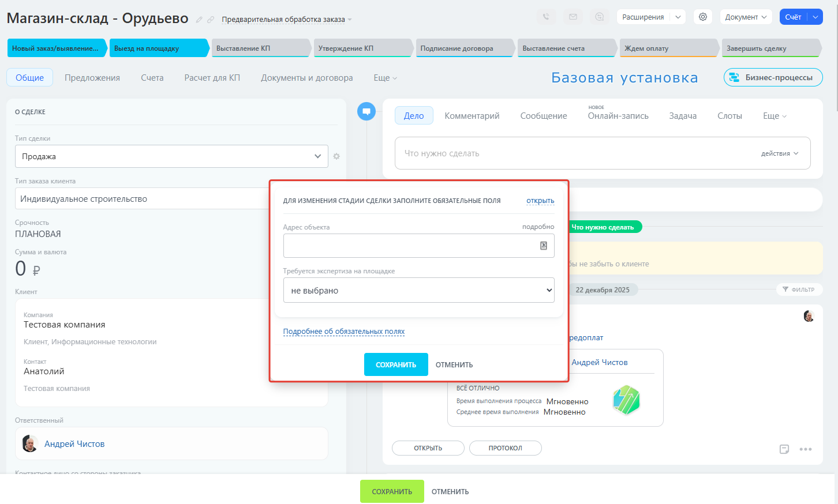
Task: Click the ОТКРЫТЬ button on the timeline card
Action: tap(428, 448)
